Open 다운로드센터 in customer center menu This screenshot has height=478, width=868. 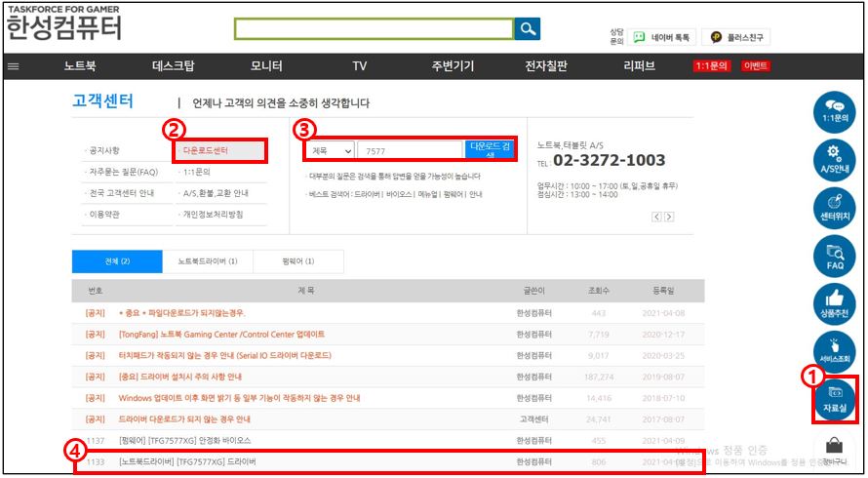coord(205,150)
